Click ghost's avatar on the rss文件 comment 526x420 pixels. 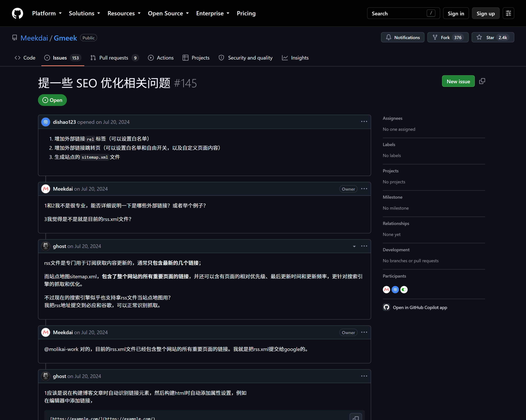tap(46, 246)
